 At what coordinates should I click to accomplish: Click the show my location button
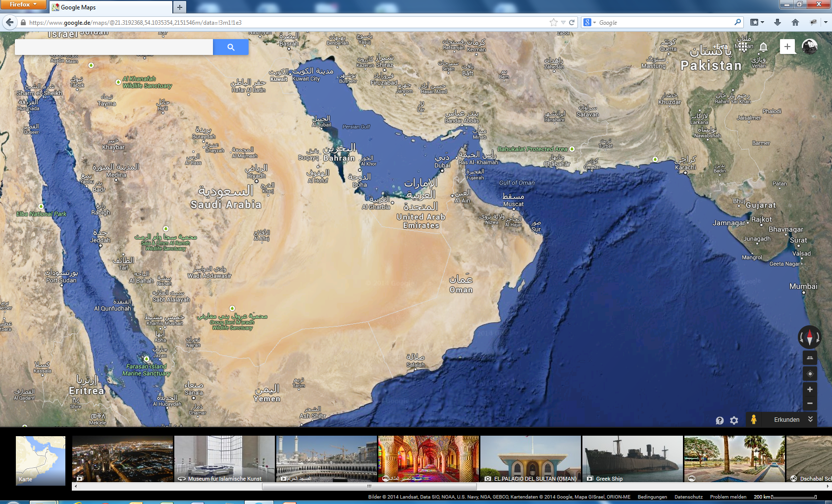click(x=810, y=374)
